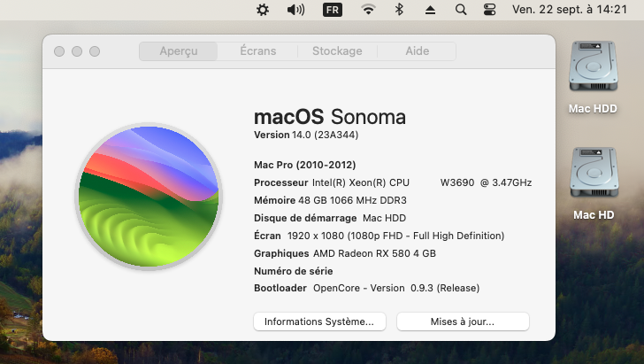This screenshot has width=644, height=364.
Task: Click the volume speaker icon
Action: [x=295, y=10]
